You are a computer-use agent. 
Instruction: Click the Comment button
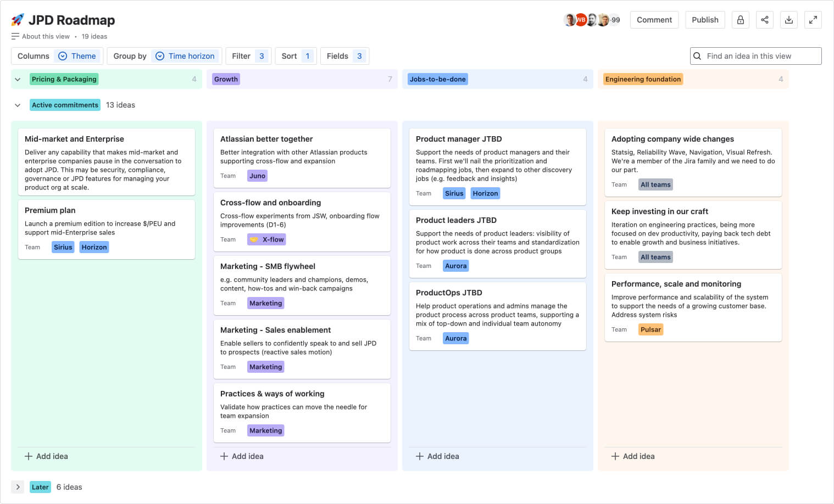point(654,20)
